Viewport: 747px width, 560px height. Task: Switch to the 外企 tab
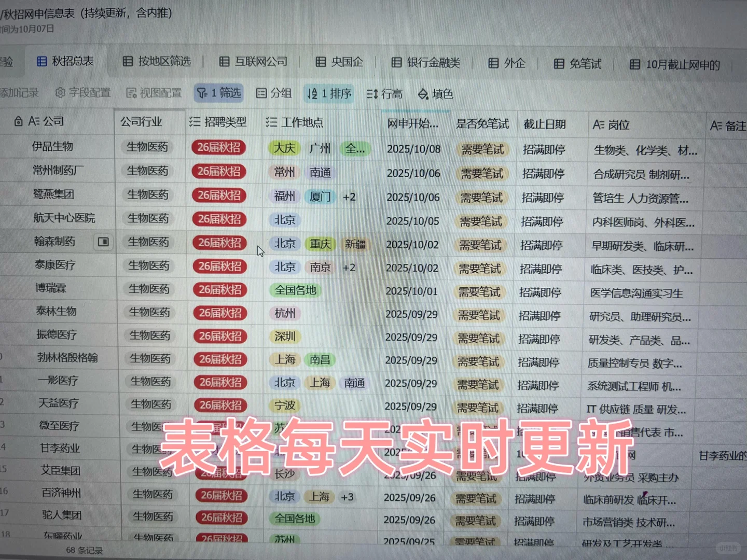(507, 63)
